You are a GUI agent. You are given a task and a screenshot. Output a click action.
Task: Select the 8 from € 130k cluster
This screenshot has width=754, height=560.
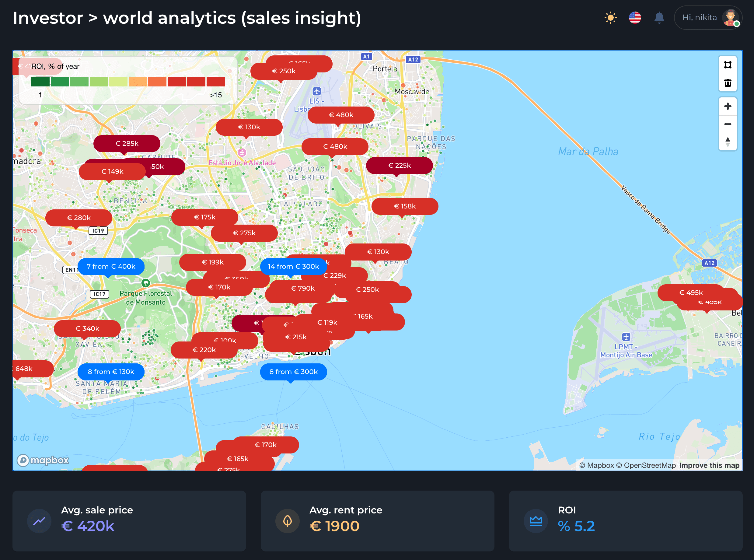pyautogui.click(x=111, y=372)
